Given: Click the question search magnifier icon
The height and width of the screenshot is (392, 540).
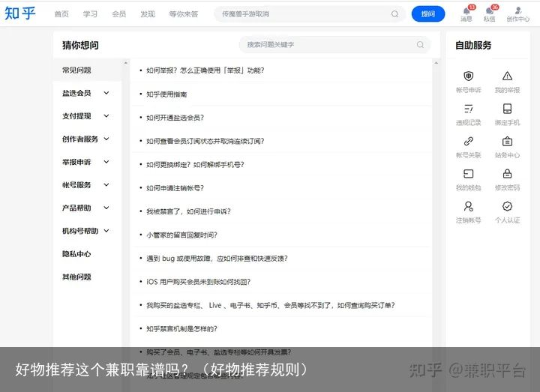Looking at the screenshot, I should click(x=420, y=44).
